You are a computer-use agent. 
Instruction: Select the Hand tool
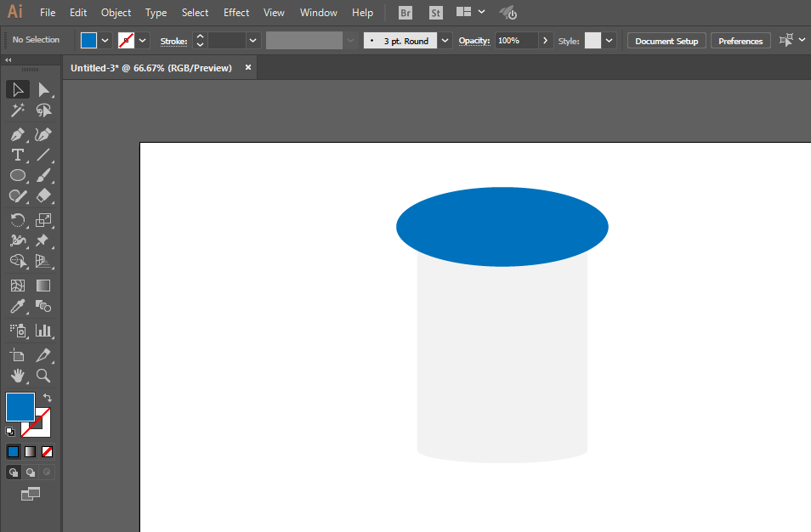tap(18, 376)
